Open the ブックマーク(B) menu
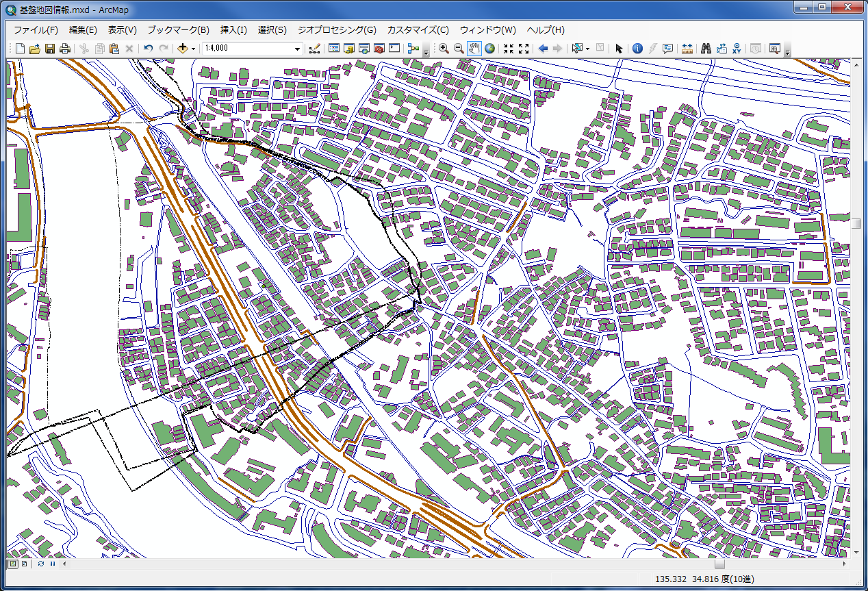 (x=178, y=30)
